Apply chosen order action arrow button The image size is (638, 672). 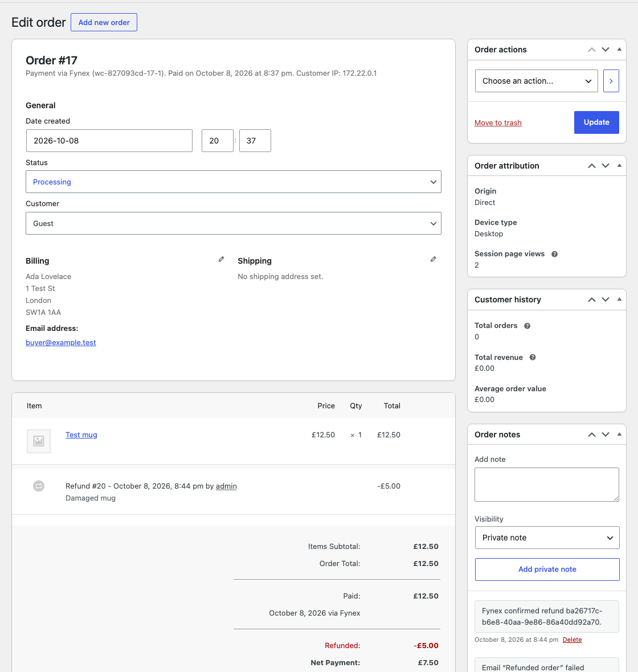[x=611, y=81]
